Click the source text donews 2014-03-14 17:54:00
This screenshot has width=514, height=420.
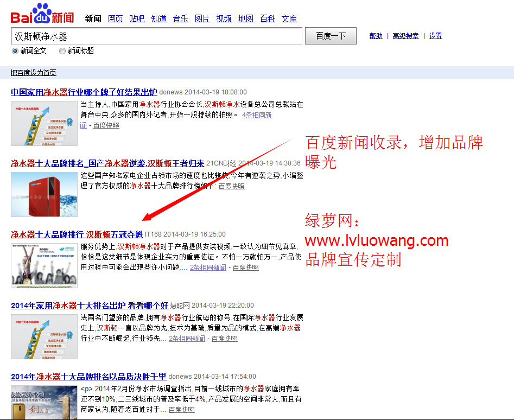pos(212,377)
